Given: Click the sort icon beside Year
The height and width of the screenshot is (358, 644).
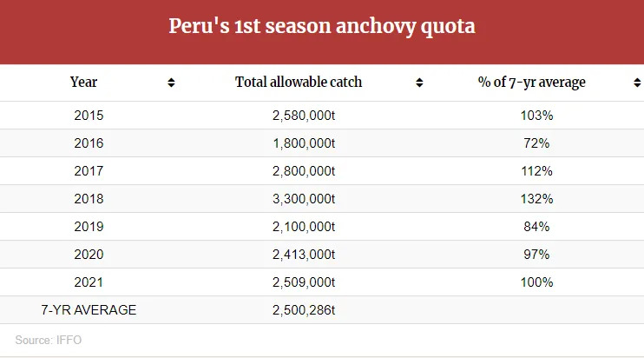Looking at the screenshot, I should pos(171,83).
